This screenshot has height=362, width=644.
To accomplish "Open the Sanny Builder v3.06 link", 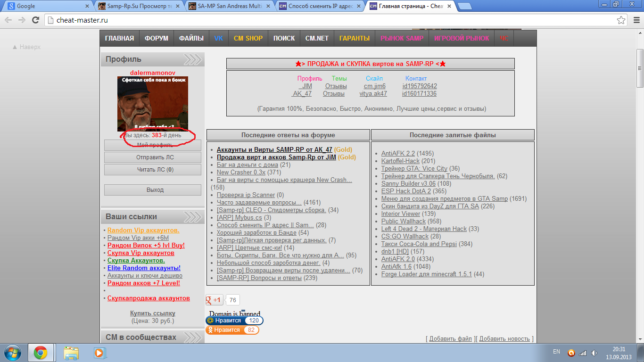I will coord(409,184).
